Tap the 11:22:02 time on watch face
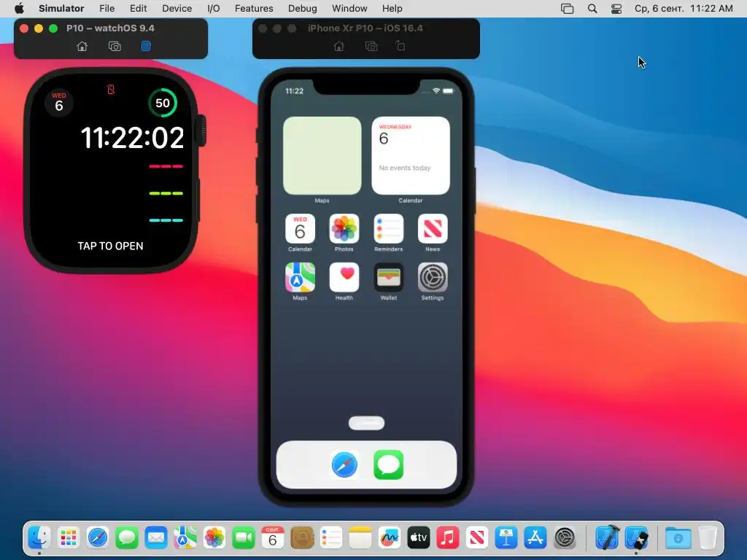This screenshot has width=747, height=560. tap(132, 138)
